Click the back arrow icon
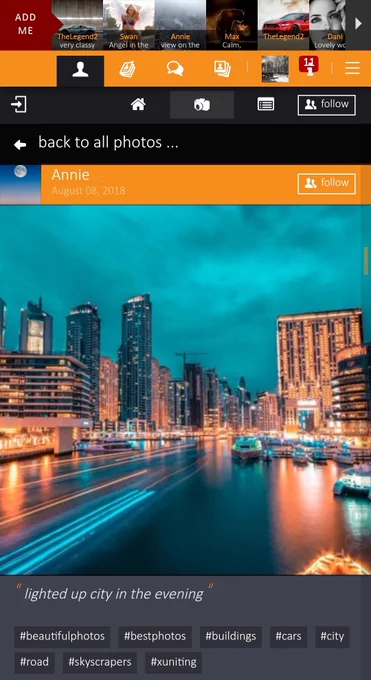371x680 pixels. pos(20,144)
